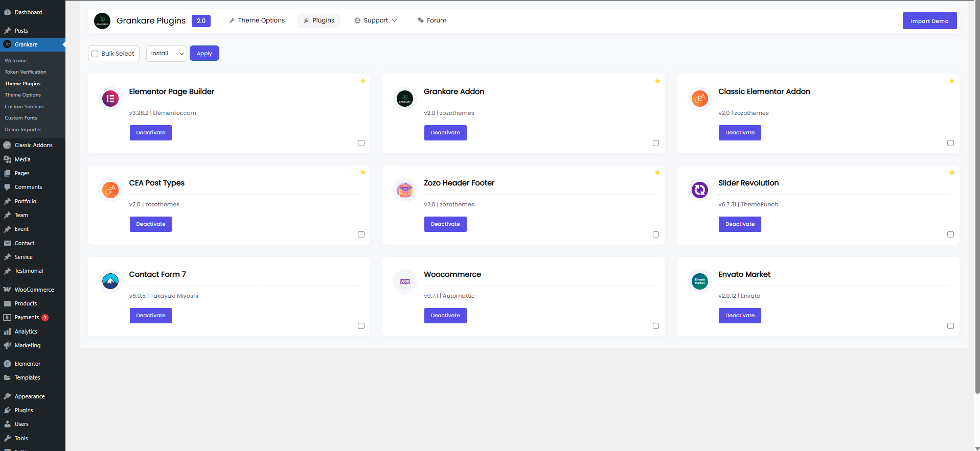Click the star on Zozo Header Footer card
The width and height of the screenshot is (980, 451).
pos(657,172)
